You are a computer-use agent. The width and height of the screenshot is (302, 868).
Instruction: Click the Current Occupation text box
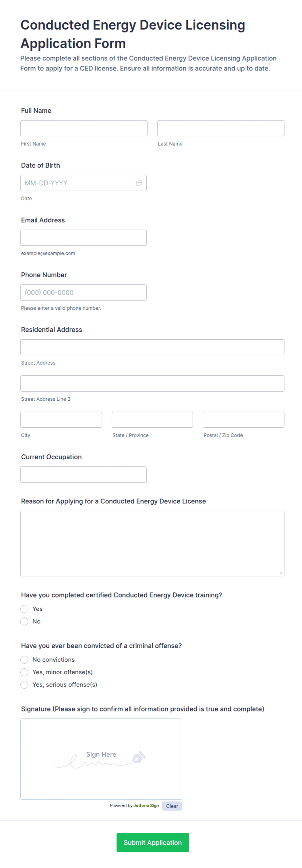pos(83,474)
